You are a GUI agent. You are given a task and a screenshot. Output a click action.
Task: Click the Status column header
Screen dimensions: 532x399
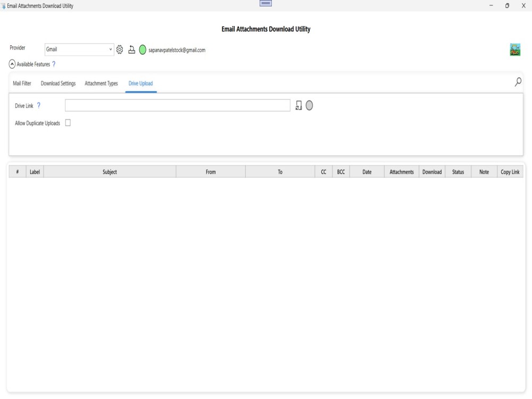[x=458, y=172]
